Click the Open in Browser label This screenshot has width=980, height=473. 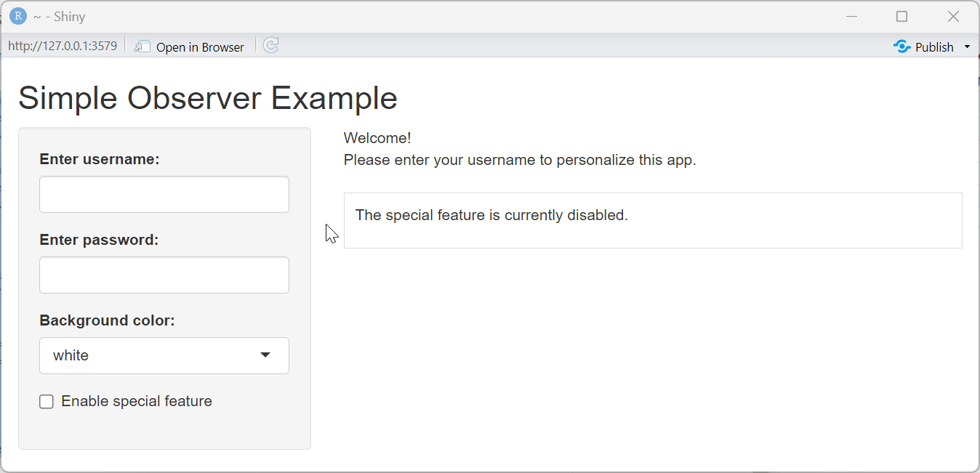click(x=200, y=47)
